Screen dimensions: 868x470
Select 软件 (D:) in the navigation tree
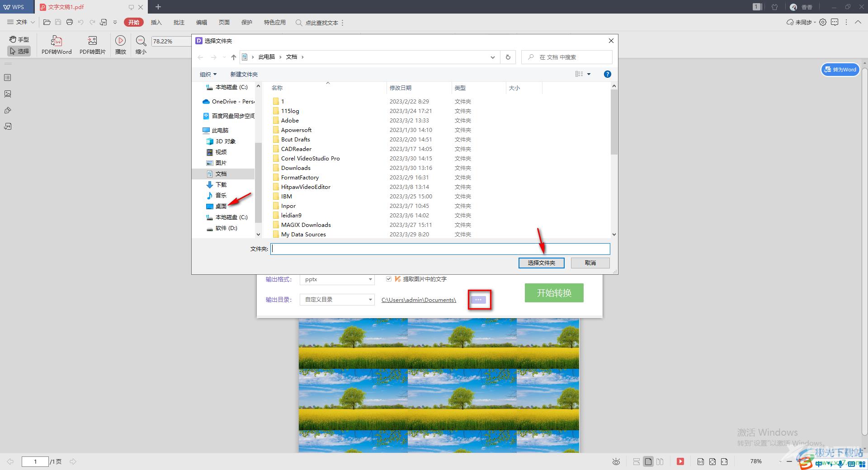point(226,228)
